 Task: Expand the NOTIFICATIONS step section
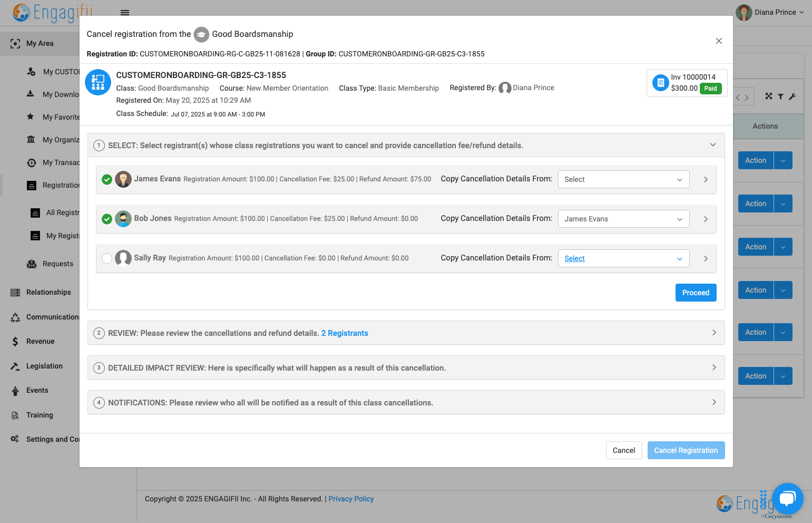[x=406, y=402]
